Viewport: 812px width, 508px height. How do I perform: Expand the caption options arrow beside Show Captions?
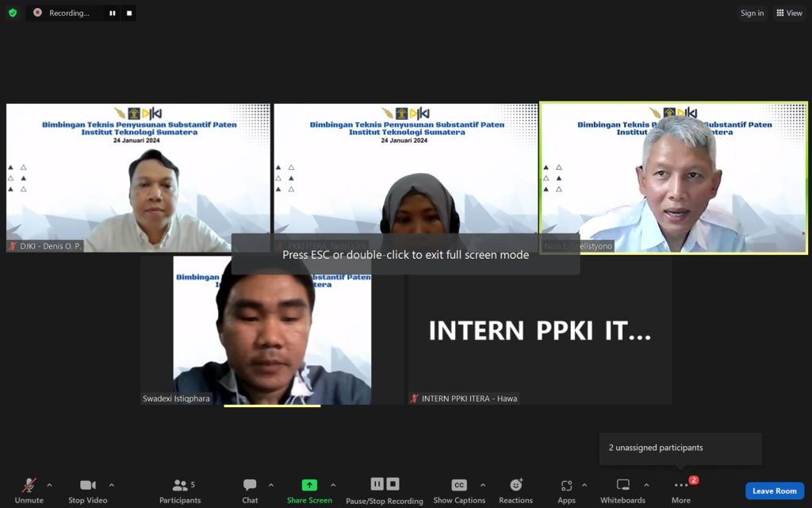click(x=483, y=485)
